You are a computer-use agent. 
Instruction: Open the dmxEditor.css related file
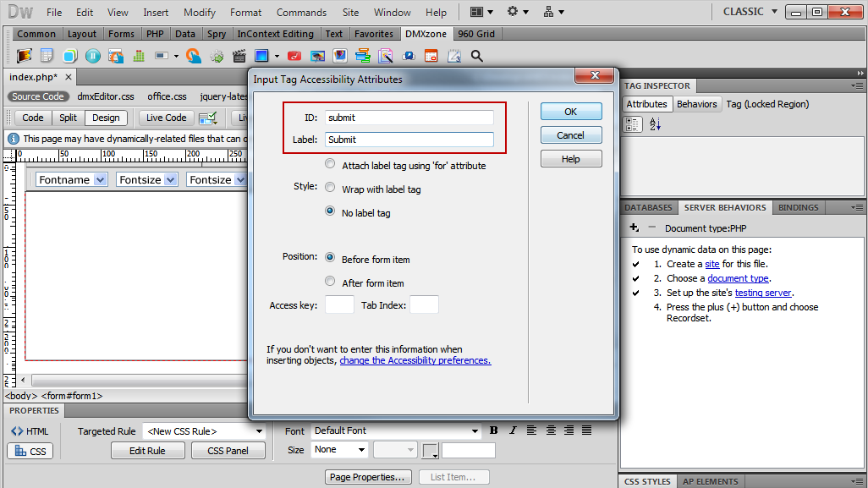(x=106, y=96)
